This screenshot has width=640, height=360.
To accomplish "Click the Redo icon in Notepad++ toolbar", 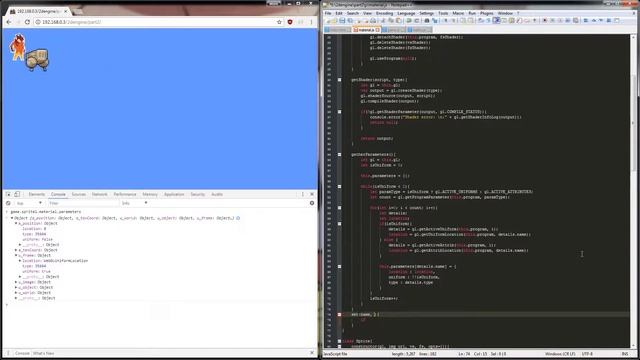I will pyautogui.click(x=417, y=20).
